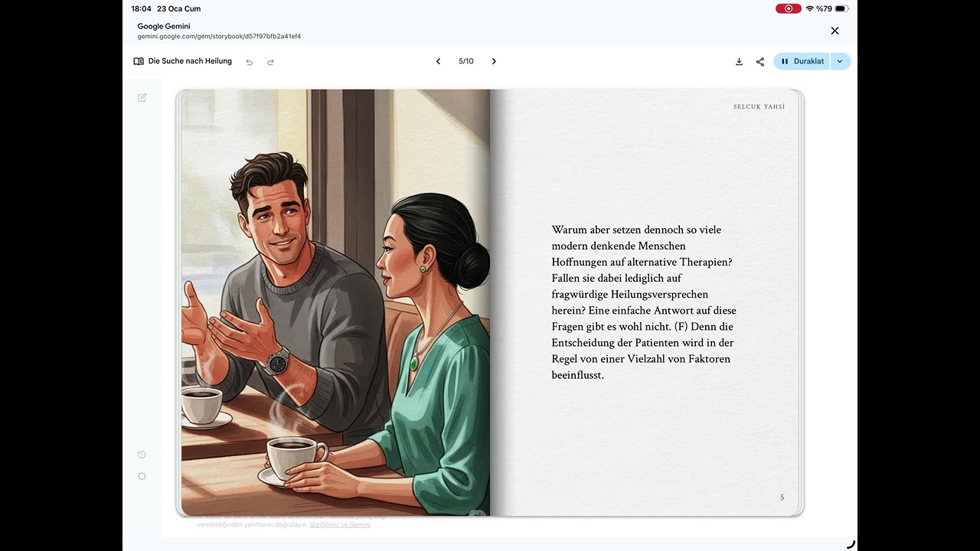The width and height of the screenshot is (980, 551).
Task: Advance to the next storybook page
Action: 494,61
